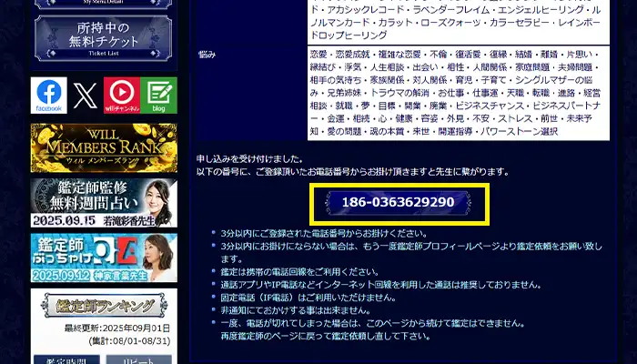Click the consultation topics list starting with 恋愛
The height and width of the screenshot is (364, 637).
point(457,93)
